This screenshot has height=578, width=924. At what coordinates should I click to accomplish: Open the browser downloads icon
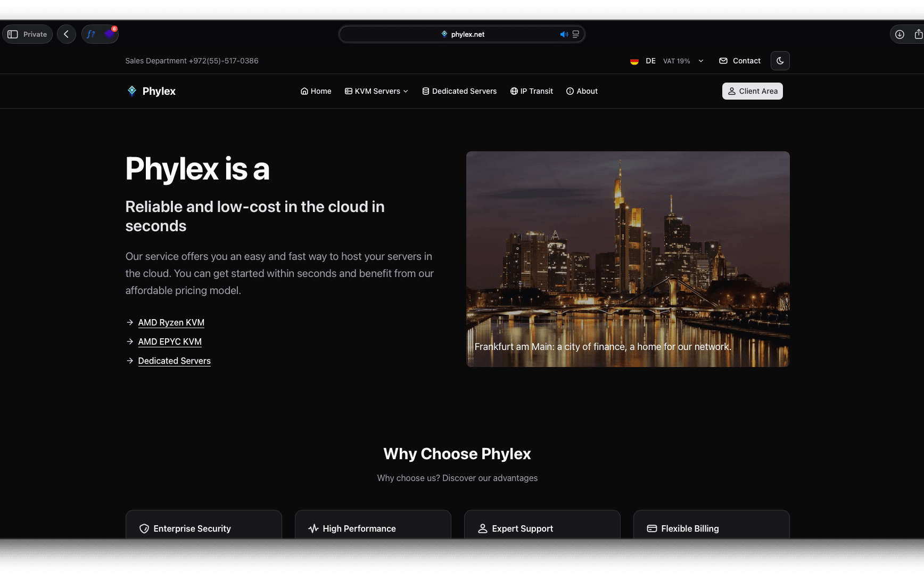coord(899,34)
